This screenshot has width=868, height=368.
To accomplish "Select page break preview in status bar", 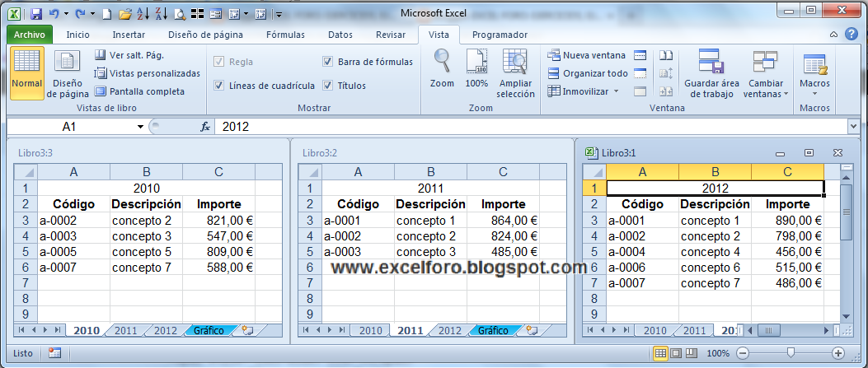I will [692, 353].
